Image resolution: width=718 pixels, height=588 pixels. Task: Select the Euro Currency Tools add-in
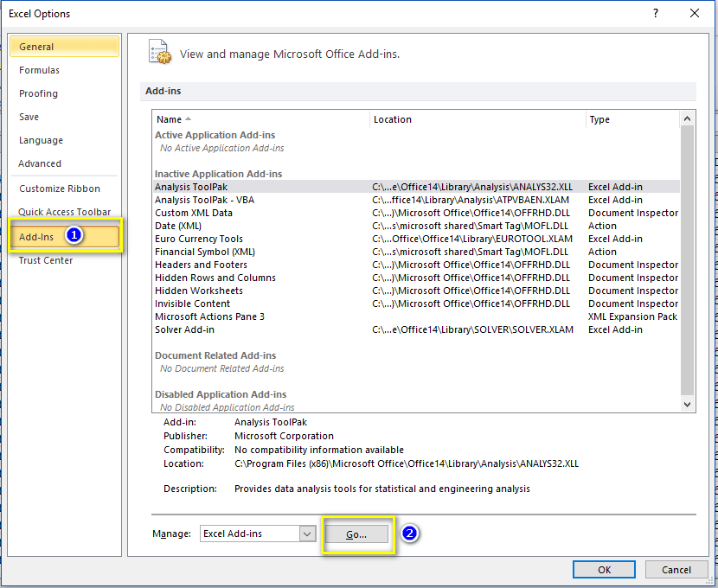198,239
